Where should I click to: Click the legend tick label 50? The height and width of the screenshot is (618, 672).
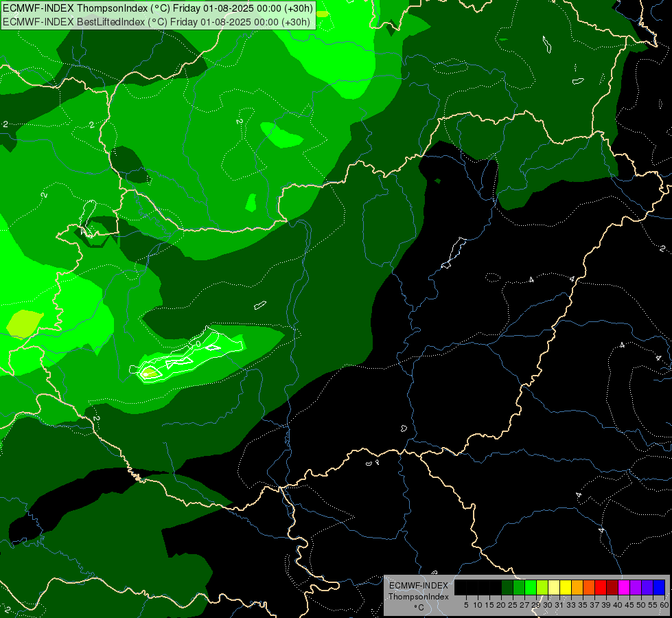click(642, 605)
